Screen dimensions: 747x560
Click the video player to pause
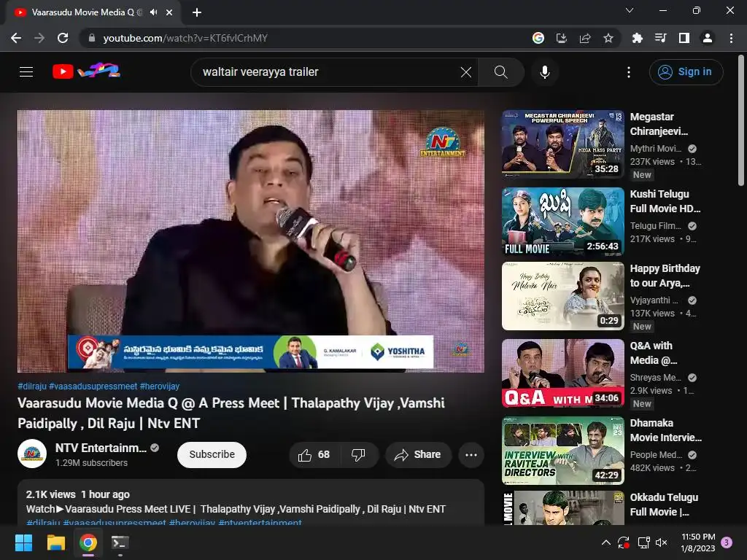251,241
